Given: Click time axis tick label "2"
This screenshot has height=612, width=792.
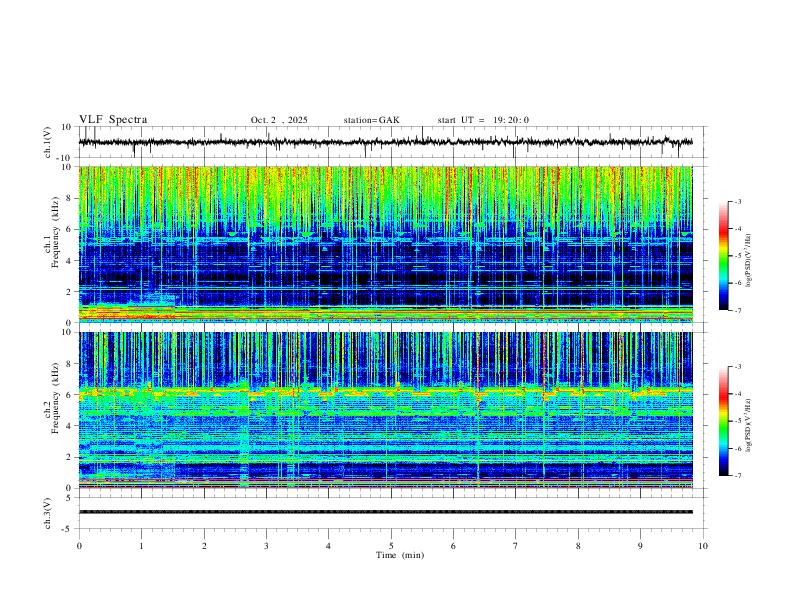Looking at the screenshot, I should pyautogui.click(x=204, y=546).
